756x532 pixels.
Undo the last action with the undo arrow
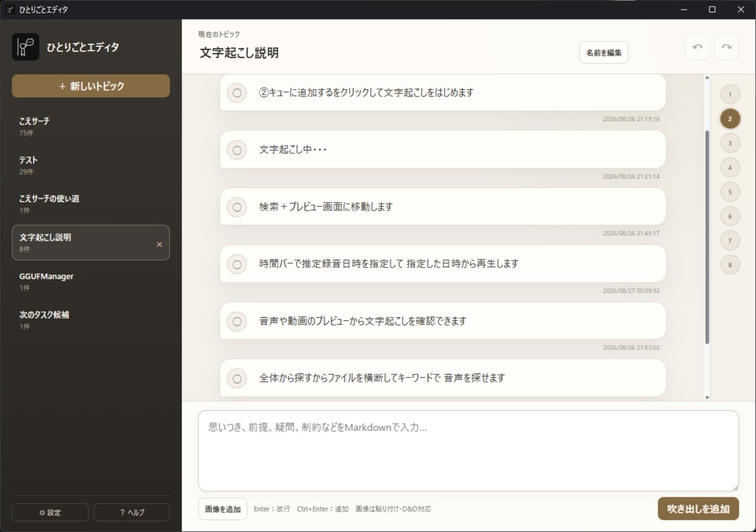[697, 46]
